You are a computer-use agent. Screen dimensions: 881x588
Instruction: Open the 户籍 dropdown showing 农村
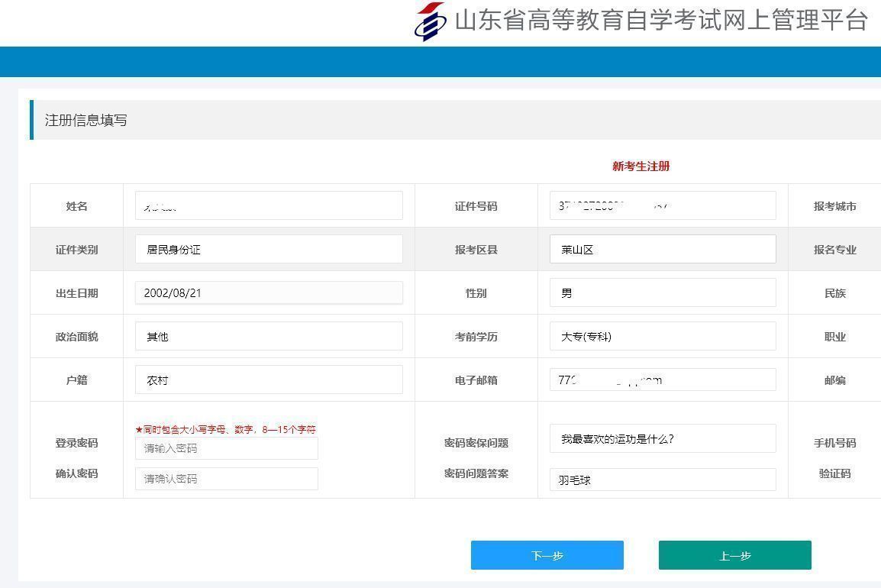point(268,380)
